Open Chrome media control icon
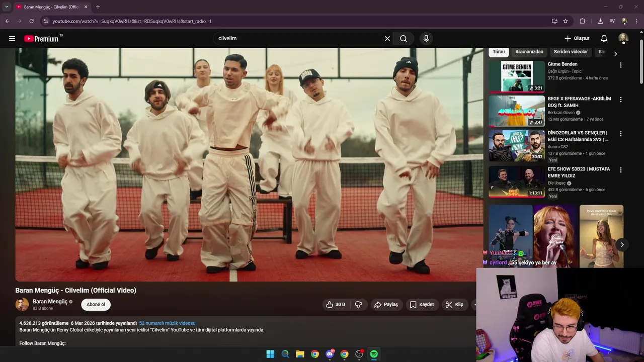644x362 pixels. [612, 21]
